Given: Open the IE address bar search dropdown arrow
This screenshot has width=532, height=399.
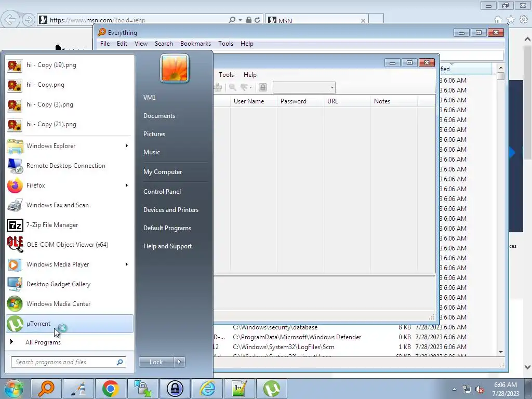Looking at the screenshot, I should (x=240, y=20).
